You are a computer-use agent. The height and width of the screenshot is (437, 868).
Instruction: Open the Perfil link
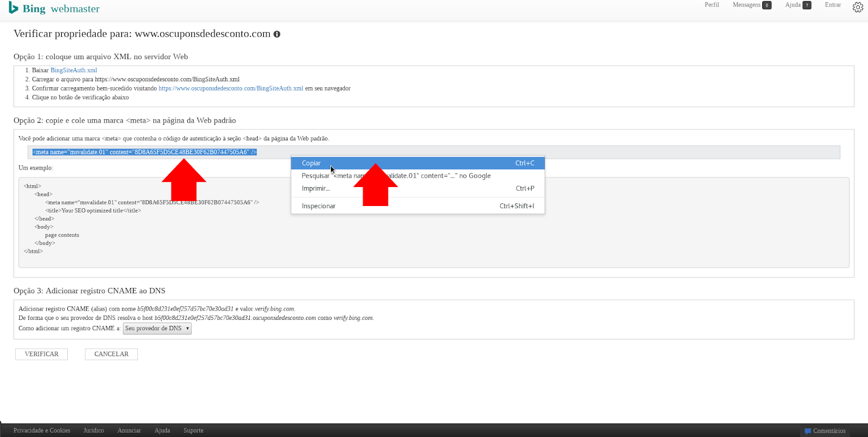coord(712,5)
